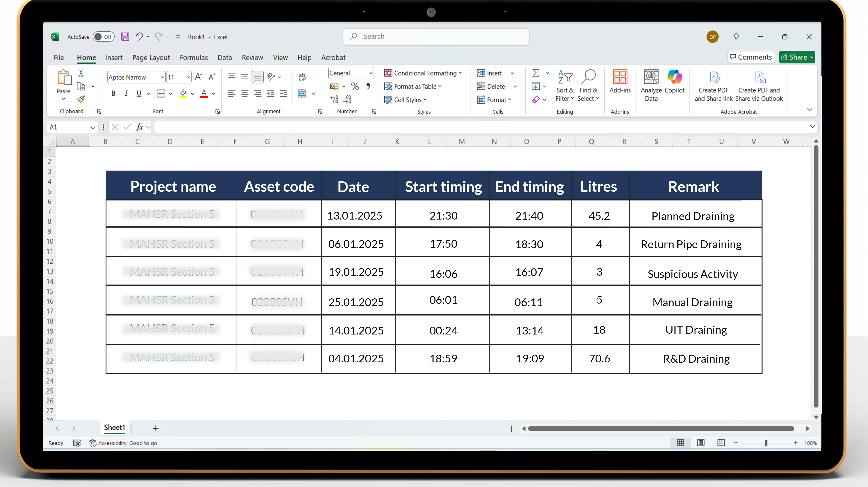Expand the Number Format dropdown
Image resolution: width=868 pixels, height=487 pixels.
click(370, 73)
